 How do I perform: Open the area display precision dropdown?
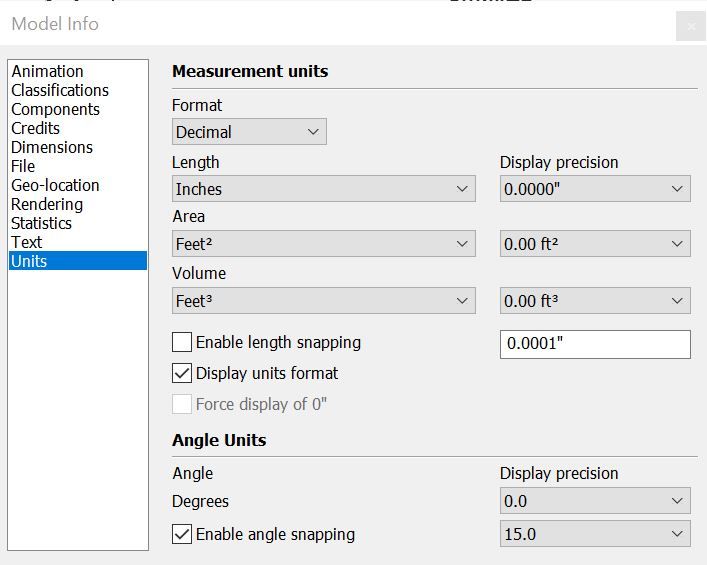point(595,244)
